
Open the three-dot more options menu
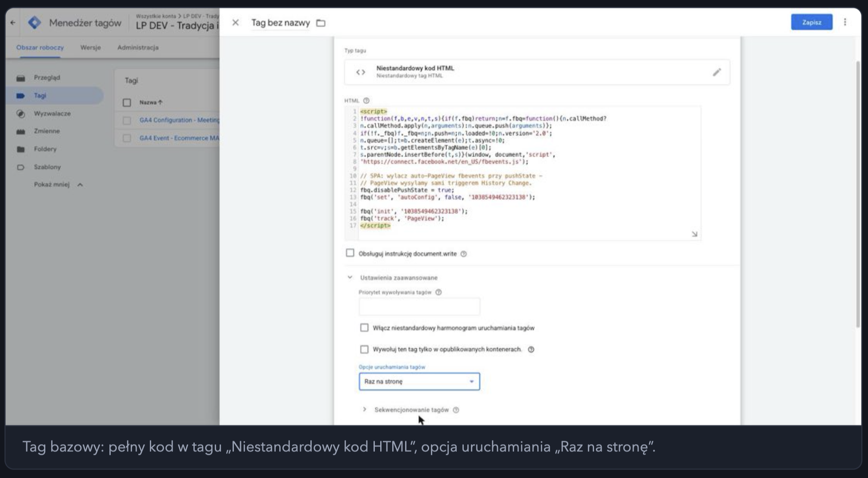(x=845, y=22)
